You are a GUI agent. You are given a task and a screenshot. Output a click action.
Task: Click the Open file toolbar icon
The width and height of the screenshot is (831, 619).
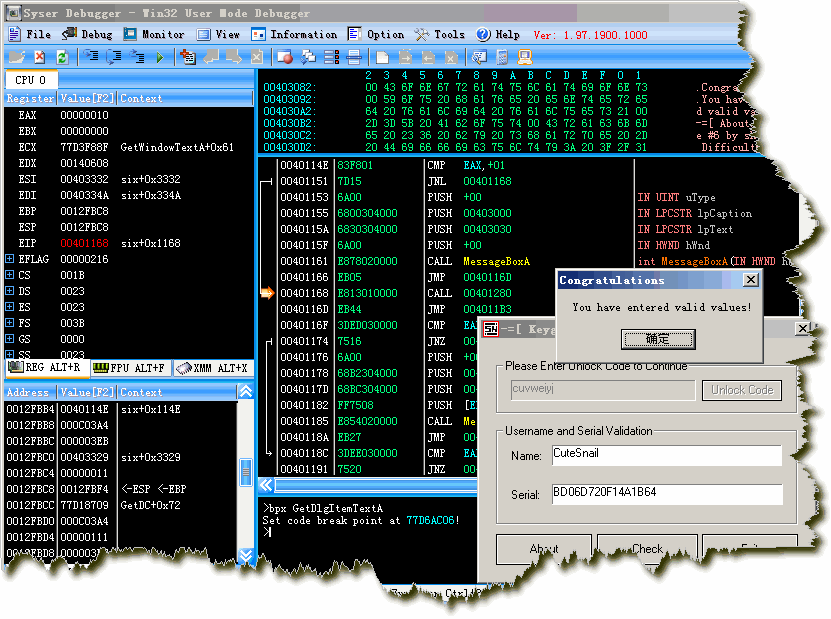16,57
